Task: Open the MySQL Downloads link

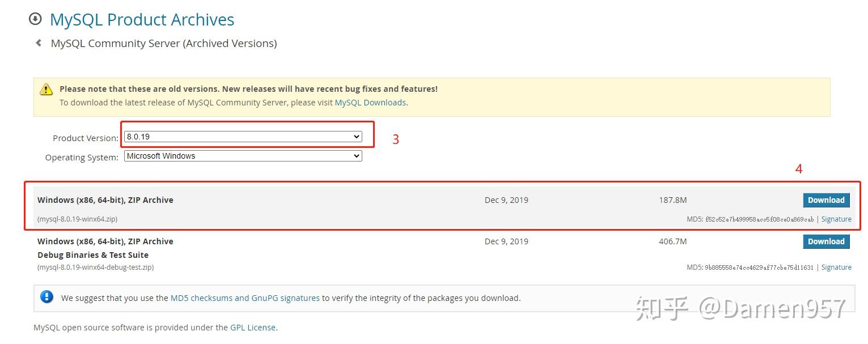Action: click(370, 103)
